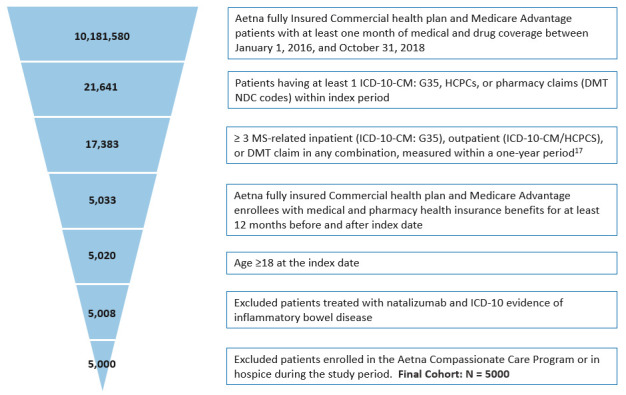The height and width of the screenshot is (395, 626).
Task: Click the Final Cohort: N = 5000 text
Action: coord(454,374)
